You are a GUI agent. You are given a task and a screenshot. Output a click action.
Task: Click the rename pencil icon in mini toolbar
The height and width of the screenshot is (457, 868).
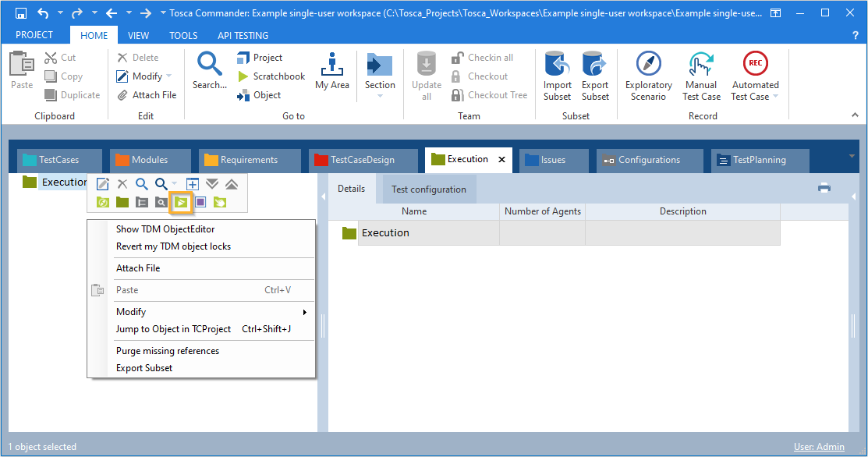click(103, 184)
